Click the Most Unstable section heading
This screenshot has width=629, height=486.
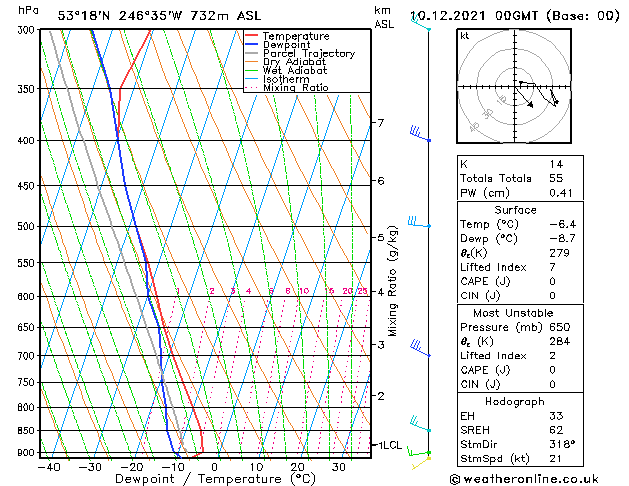pyautogui.click(x=513, y=313)
